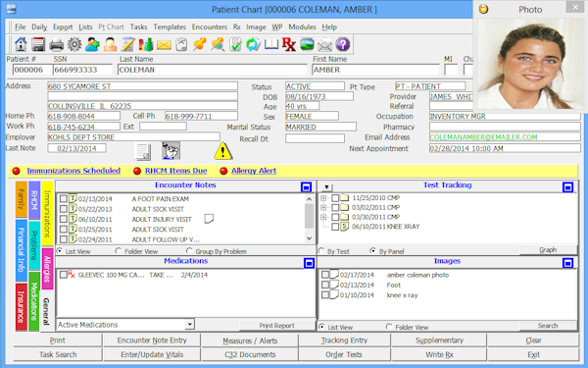This screenshot has width=588, height=368.
Task: Check the GLEEVEC 100 MG medication box
Action: pos(64,275)
